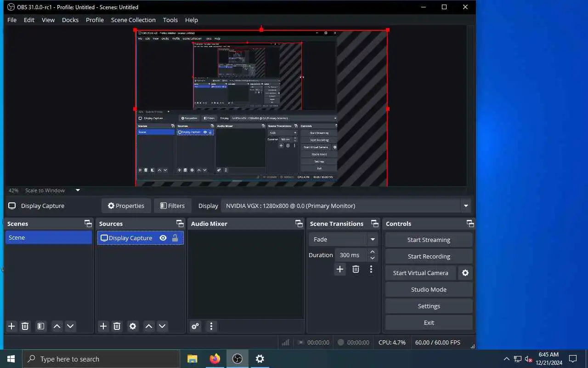This screenshot has height=368, width=588.
Task: Open Firefox from the taskbar
Action: point(215,359)
